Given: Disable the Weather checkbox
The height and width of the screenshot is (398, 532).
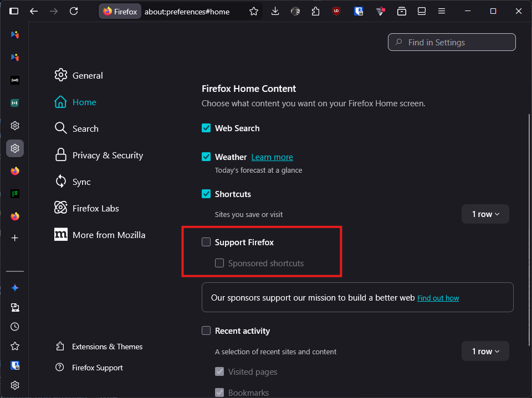Looking at the screenshot, I should tap(206, 157).
